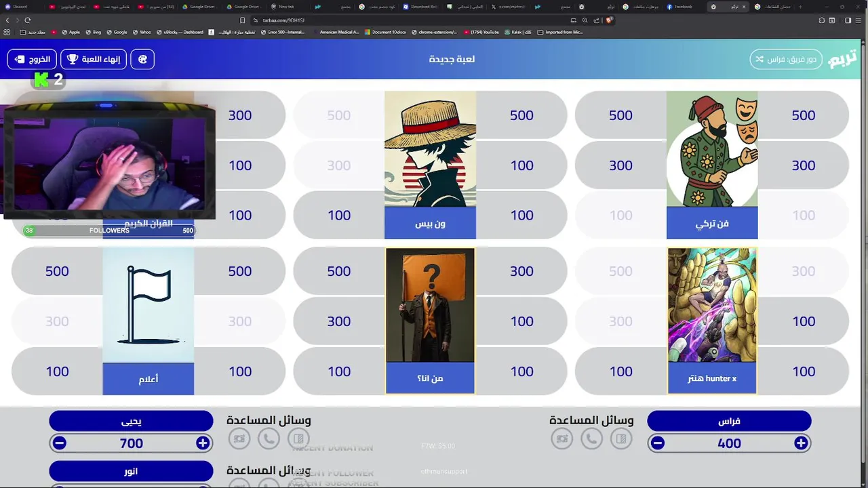Click دور فريق: فراس turn badge

(x=786, y=59)
